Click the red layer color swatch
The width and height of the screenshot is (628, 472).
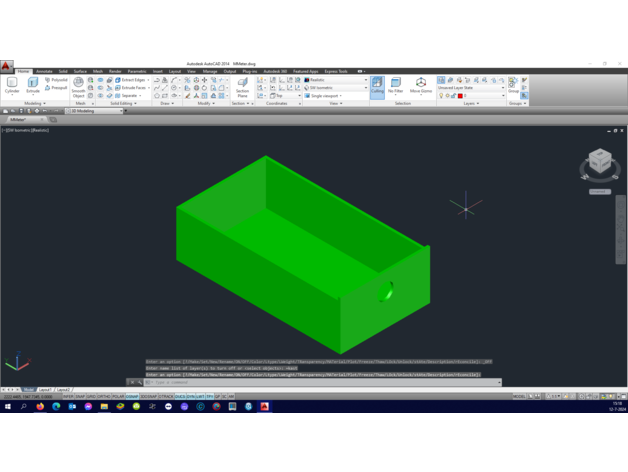(461, 96)
